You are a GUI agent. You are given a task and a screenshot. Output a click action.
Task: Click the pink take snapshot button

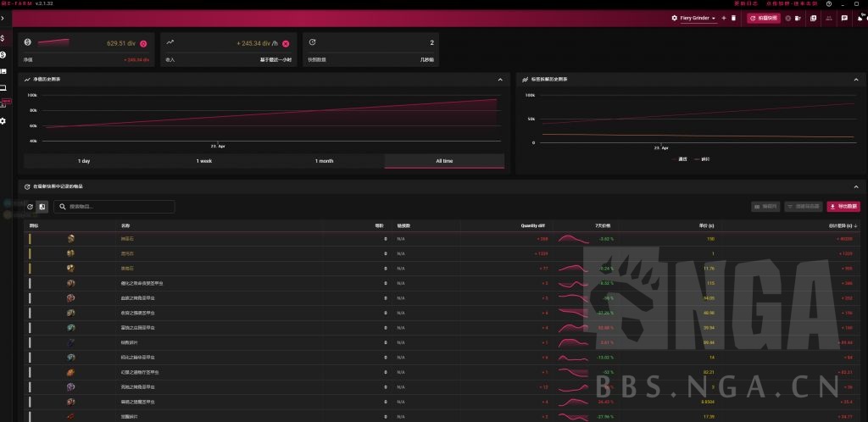(x=764, y=18)
